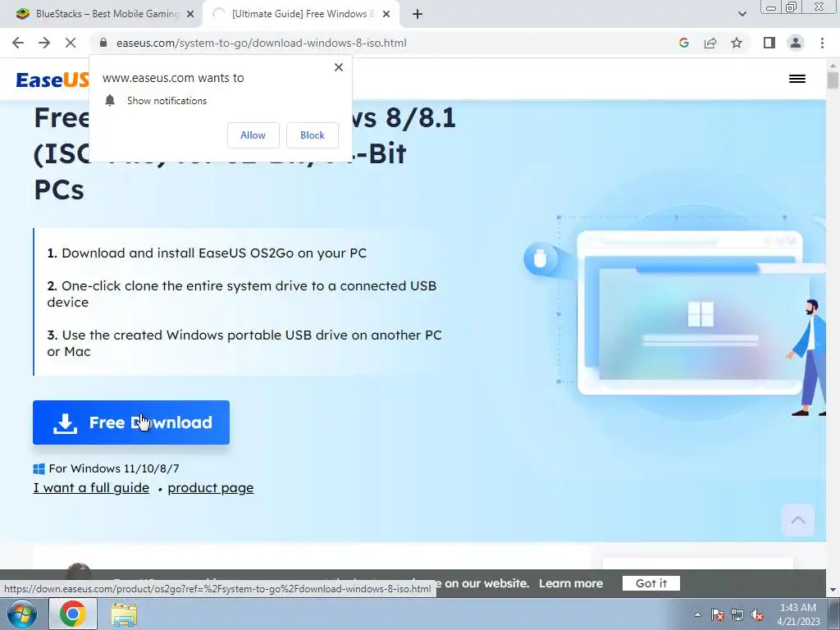Click Learn more in the cookie bar
Viewport: 840px width, 630px height.
click(571, 583)
